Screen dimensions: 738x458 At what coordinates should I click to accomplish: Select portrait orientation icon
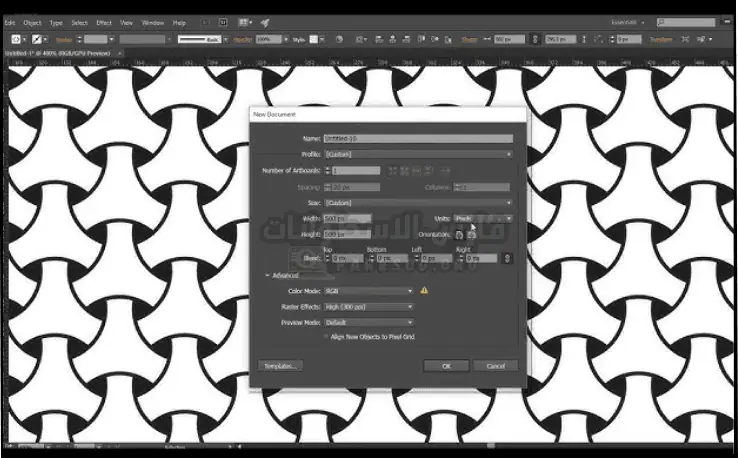459,236
